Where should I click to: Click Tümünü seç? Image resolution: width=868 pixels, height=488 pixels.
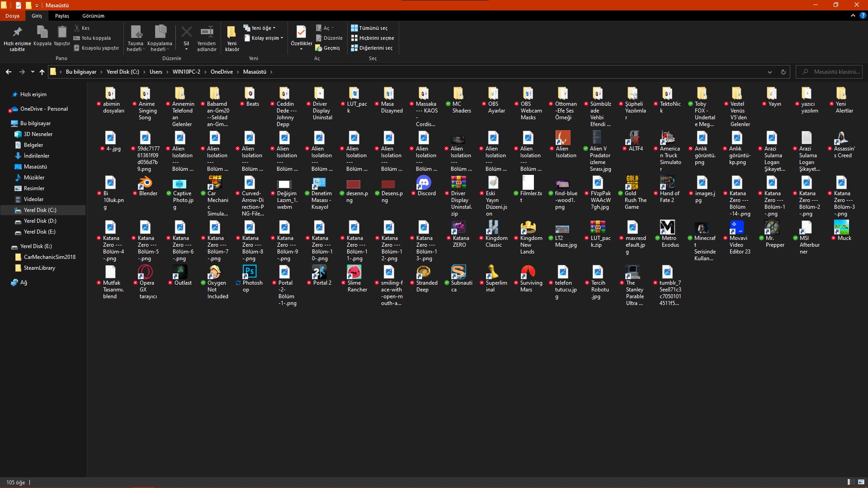pyautogui.click(x=369, y=28)
